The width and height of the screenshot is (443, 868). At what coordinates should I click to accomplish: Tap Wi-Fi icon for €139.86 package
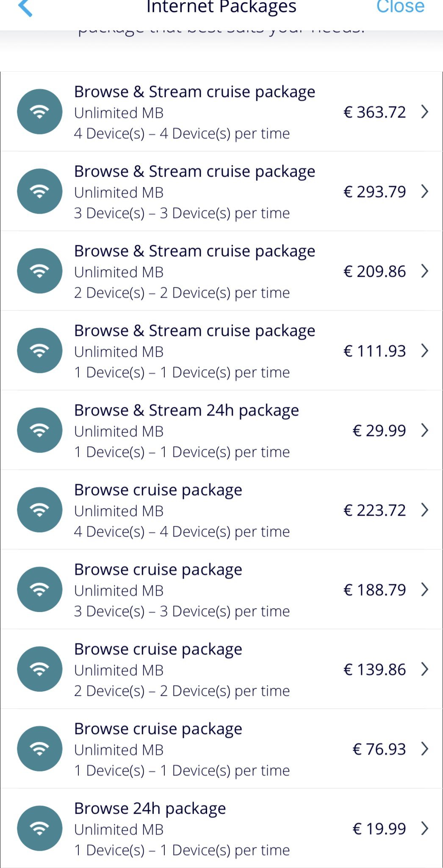(40, 669)
